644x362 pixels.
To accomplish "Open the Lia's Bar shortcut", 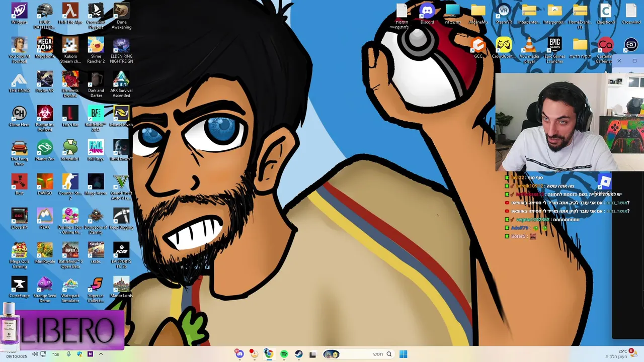I will click(x=70, y=117).
